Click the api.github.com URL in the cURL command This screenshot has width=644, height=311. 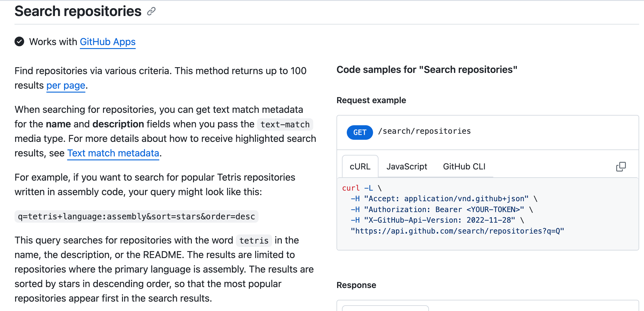(458, 231)
